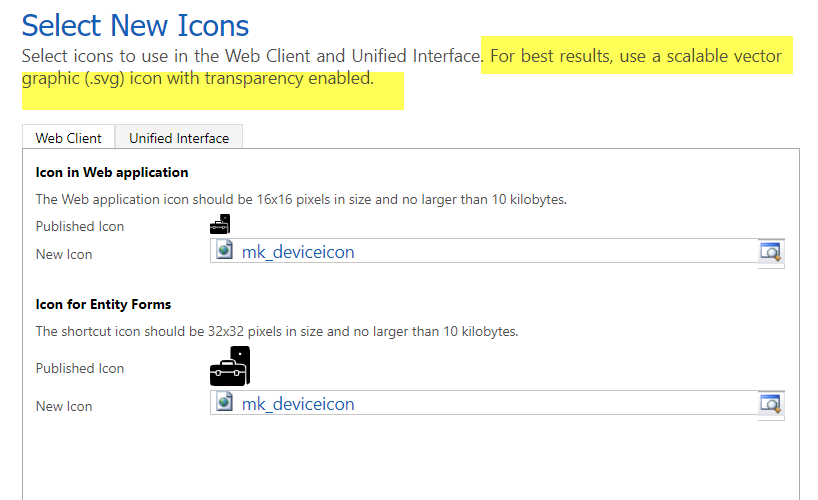818x500 pixels.
Task: Click the Select New Icons heading
Action: tap(136, 25)
